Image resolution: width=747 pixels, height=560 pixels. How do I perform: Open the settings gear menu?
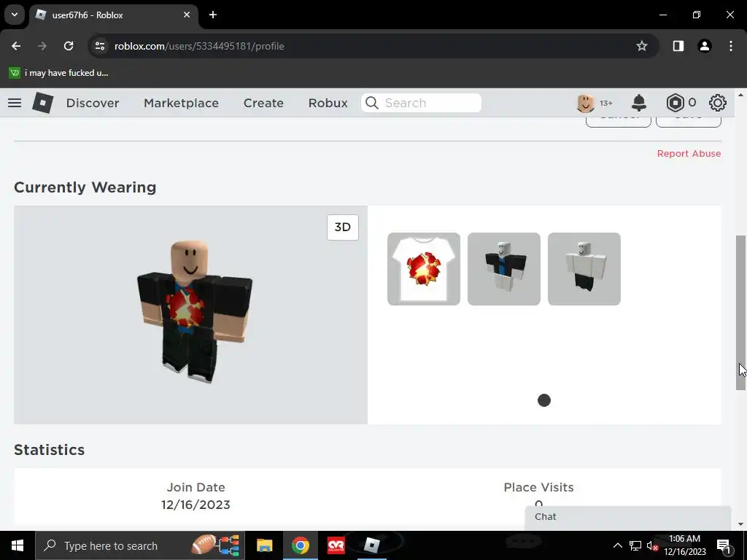718,103
